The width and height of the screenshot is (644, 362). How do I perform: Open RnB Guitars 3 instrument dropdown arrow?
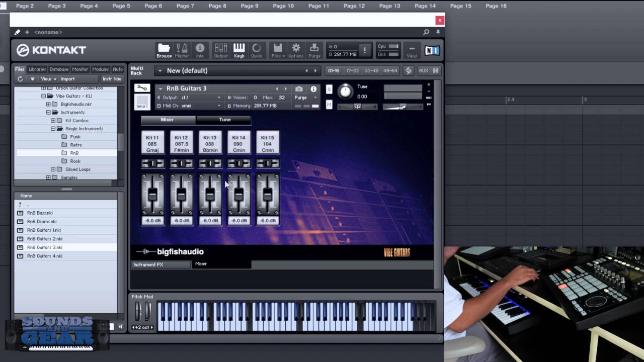(x=160, y=88)
